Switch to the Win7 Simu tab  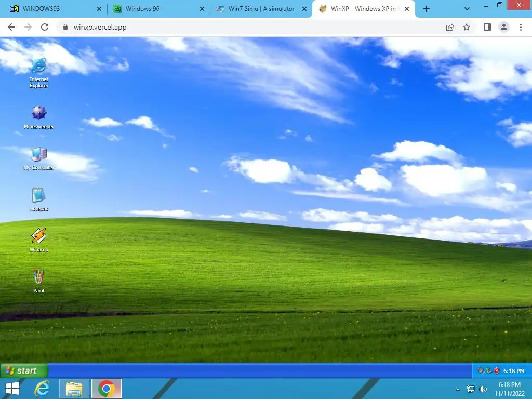[261, 9]
